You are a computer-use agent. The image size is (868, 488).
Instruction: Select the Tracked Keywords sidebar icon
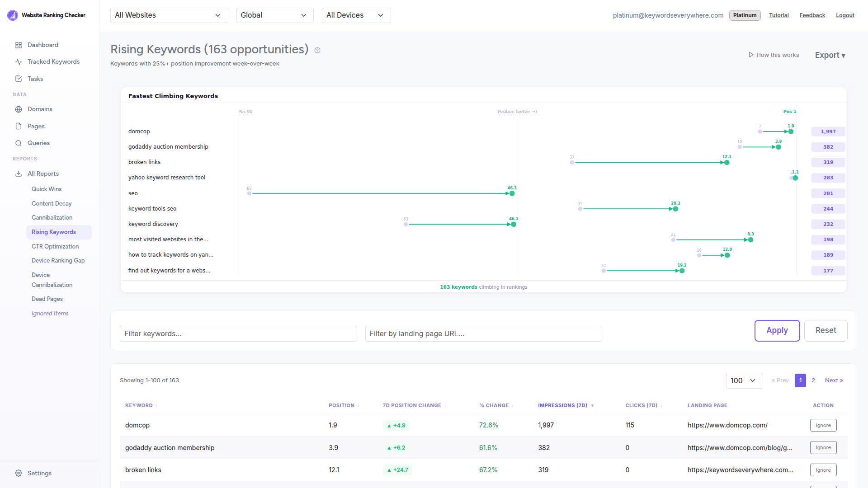click(x=18, y=61)
